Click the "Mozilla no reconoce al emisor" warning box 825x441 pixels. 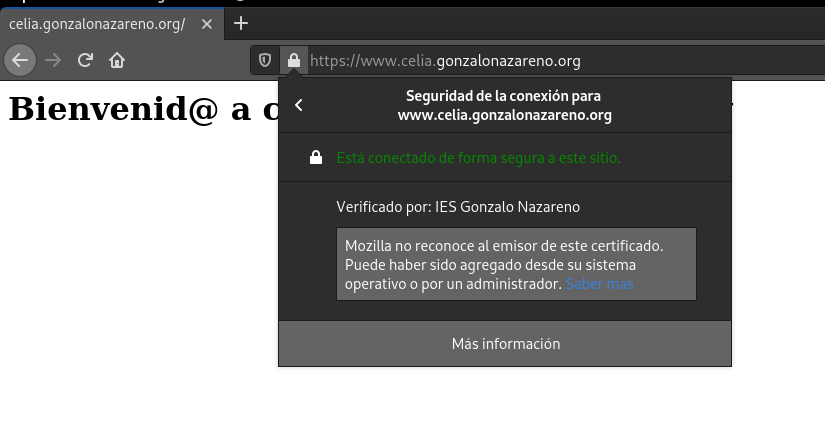515,264
